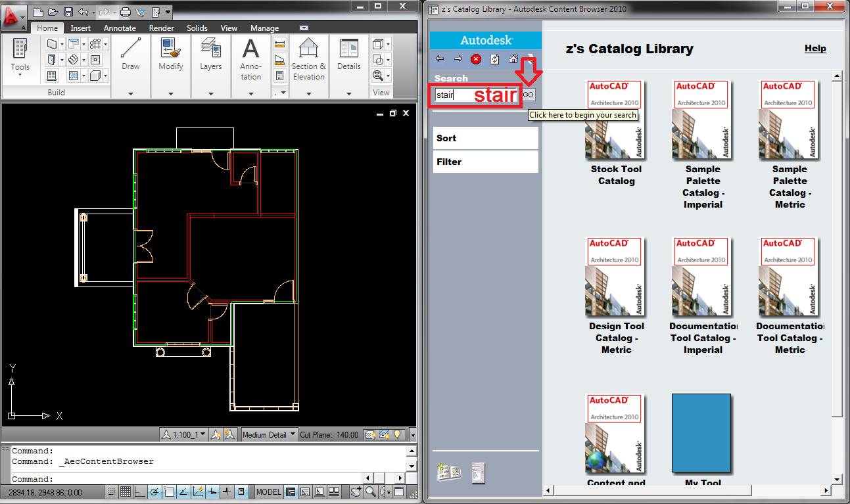This screenshot has height=504, width=850.
Task: Click the red Stop icon in Content Browser
Action: coord(476,59)
